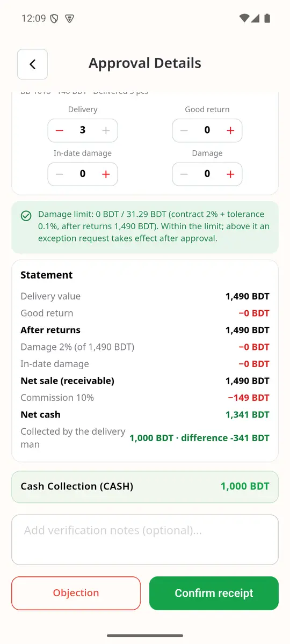Focus the verification notes text field
Viewport: 290px width, 644px height.
coord(145,540)
